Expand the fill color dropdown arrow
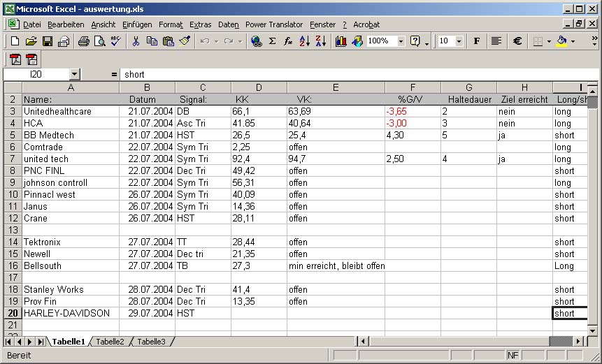The width and height of the screenshot is (602, 364). 573,41
